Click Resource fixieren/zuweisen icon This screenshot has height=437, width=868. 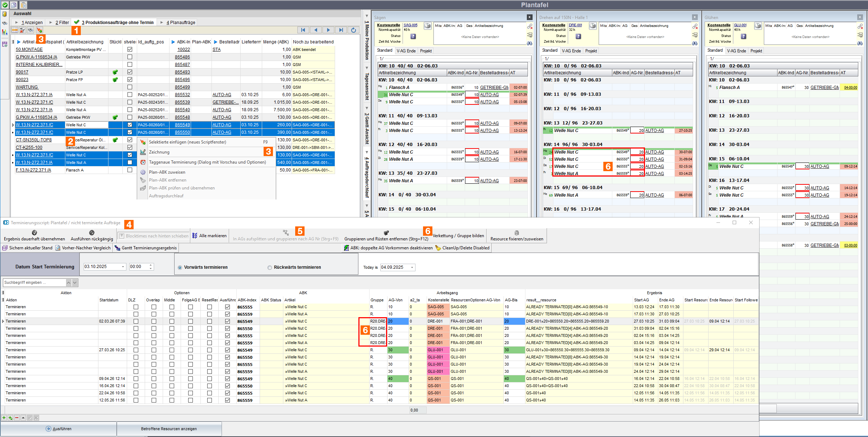click(x=516, y=233)
